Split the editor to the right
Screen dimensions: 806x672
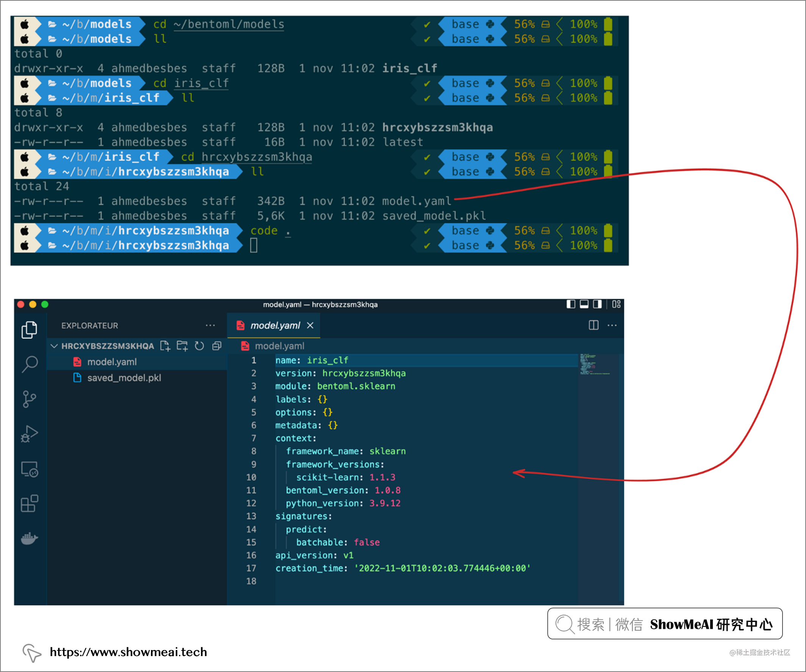pos(594,325)
